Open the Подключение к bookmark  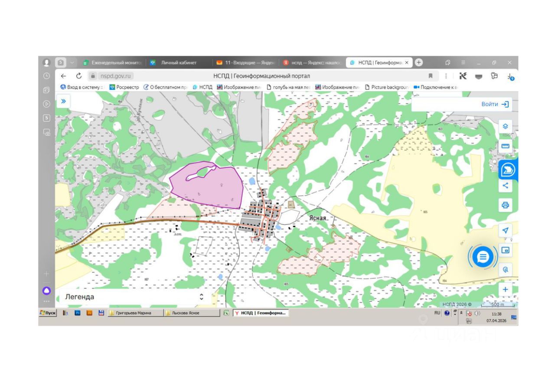point(435,87)
